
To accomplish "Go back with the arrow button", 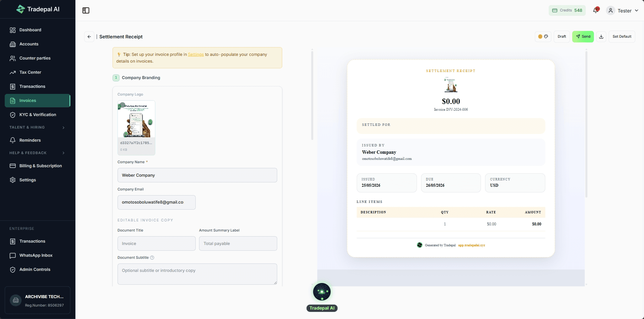I will 89,37.
